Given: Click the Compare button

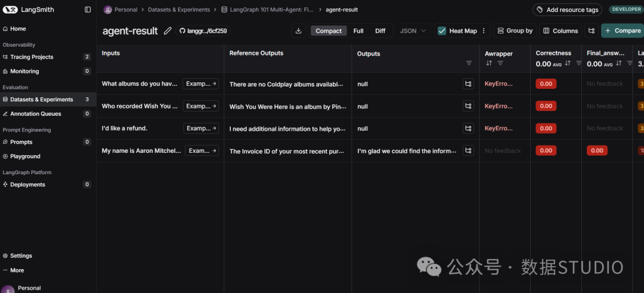Looking at the screenshot, I should (622, 31).
